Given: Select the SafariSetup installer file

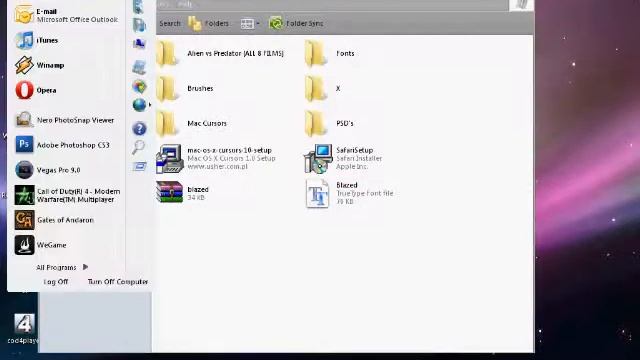Looking at the screenshot, I should click(343, 158).
